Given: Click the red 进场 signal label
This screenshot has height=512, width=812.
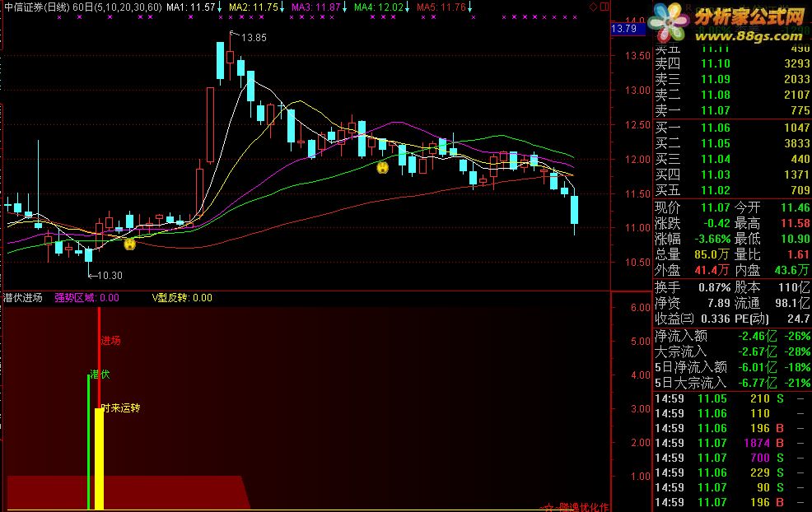Looking at the screenshot, I should point(110,341).
